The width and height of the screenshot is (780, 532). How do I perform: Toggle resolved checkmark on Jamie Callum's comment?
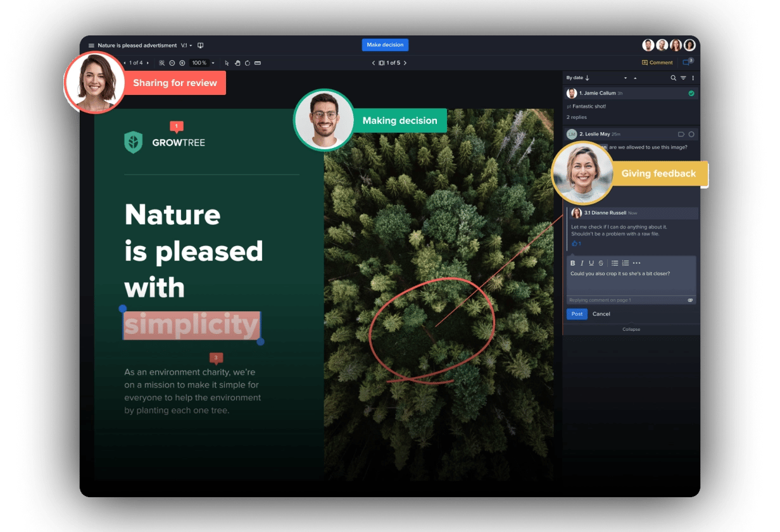tap(691, 94)
